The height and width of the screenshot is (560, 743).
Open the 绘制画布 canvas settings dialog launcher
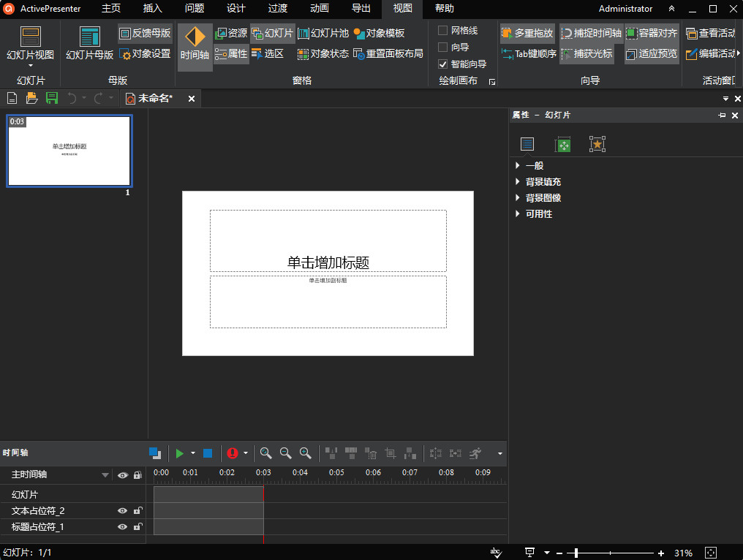[492, 82]
